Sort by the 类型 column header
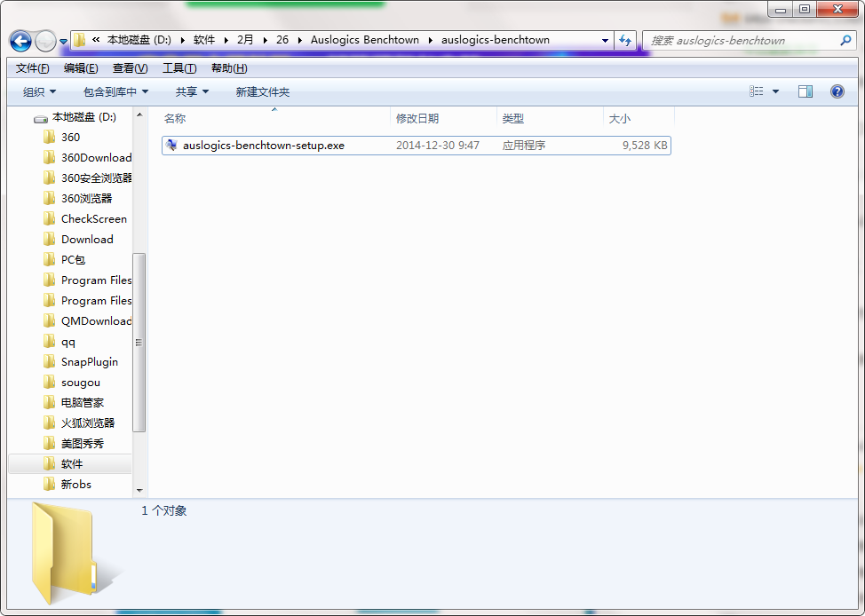 coord(550,118)
